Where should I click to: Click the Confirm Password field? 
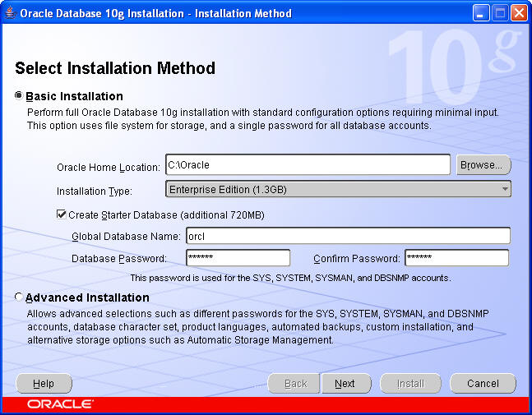click(x=456, y=258)
